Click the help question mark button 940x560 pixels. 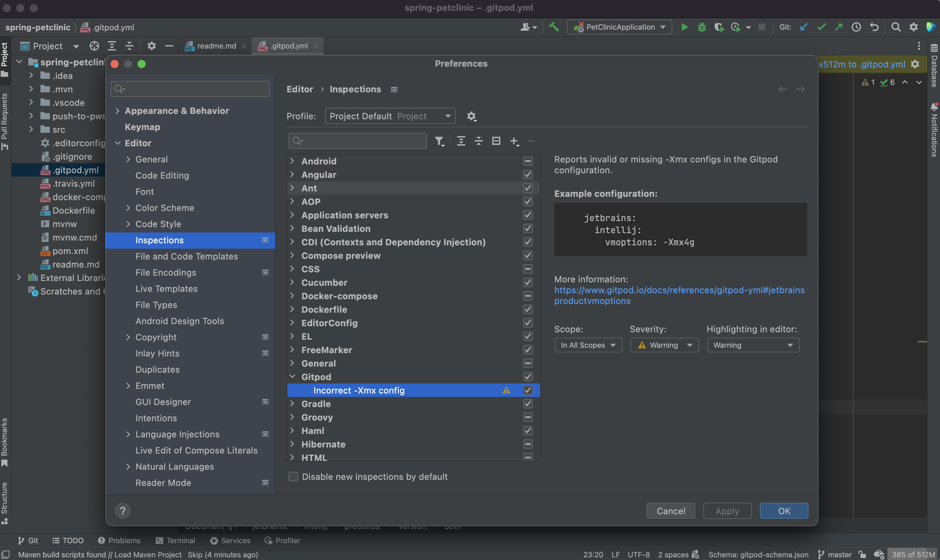(123, 511)
